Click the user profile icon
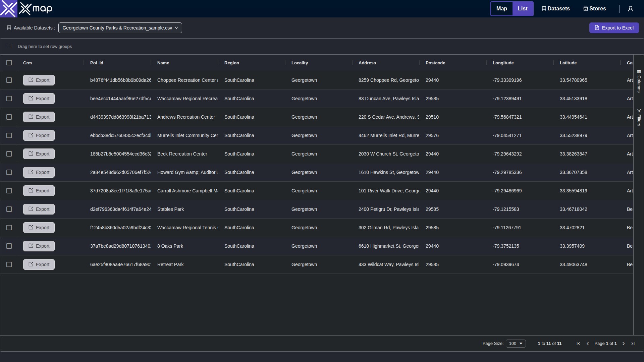The image size is (644, 362). tap(631, 9)
